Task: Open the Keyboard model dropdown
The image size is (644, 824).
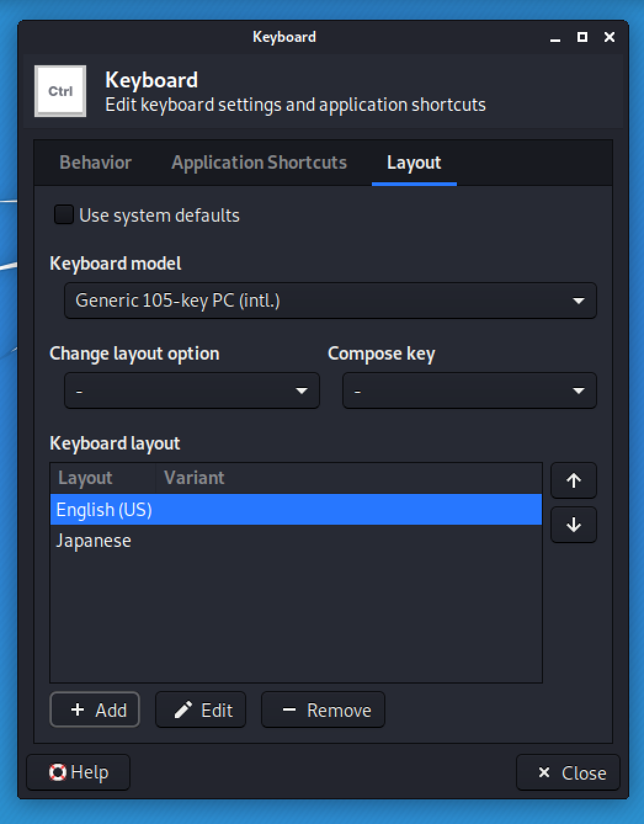Action: coord(330,301)
